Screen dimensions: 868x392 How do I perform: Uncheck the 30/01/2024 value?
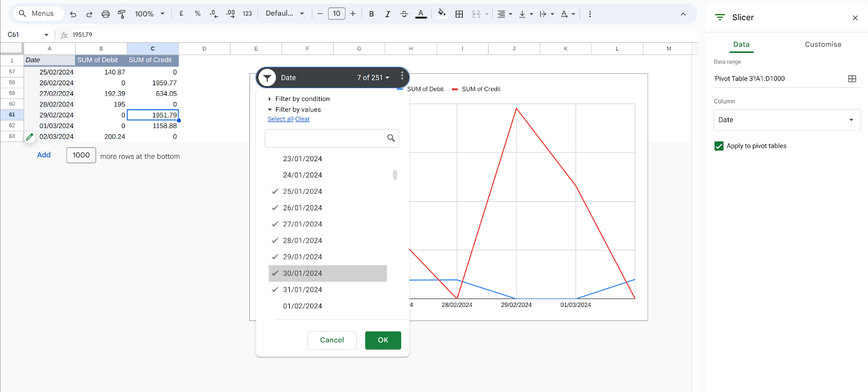point(328,273)
